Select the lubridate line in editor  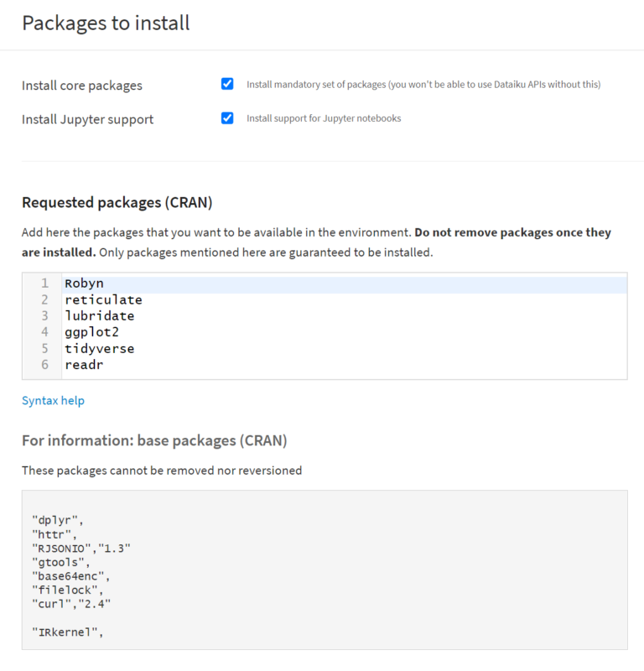[x=99, y=316]
